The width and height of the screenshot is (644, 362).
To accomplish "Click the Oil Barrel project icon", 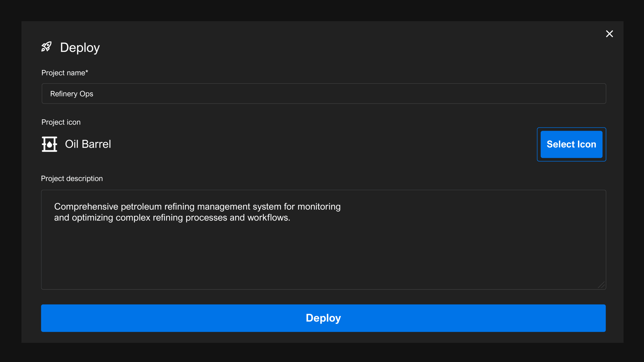I will point(49,144).
